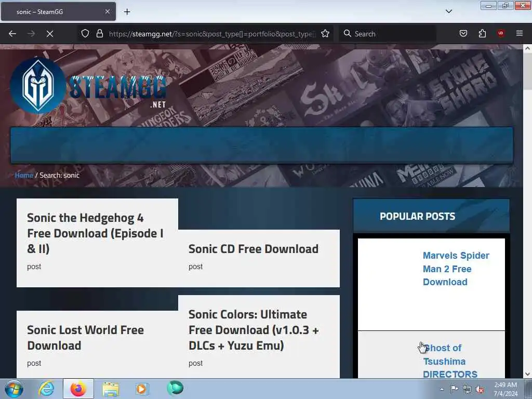Expand the list all tabs chevron
The height and width of the screenshot is (399, 532).
pyautogui.click(x=448, y=11)
